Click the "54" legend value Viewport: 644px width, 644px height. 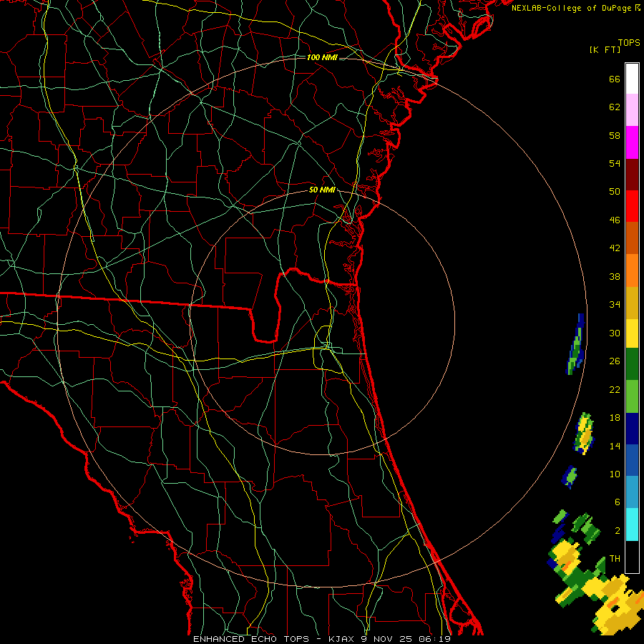pyautogui.click(x=615, y=163)
